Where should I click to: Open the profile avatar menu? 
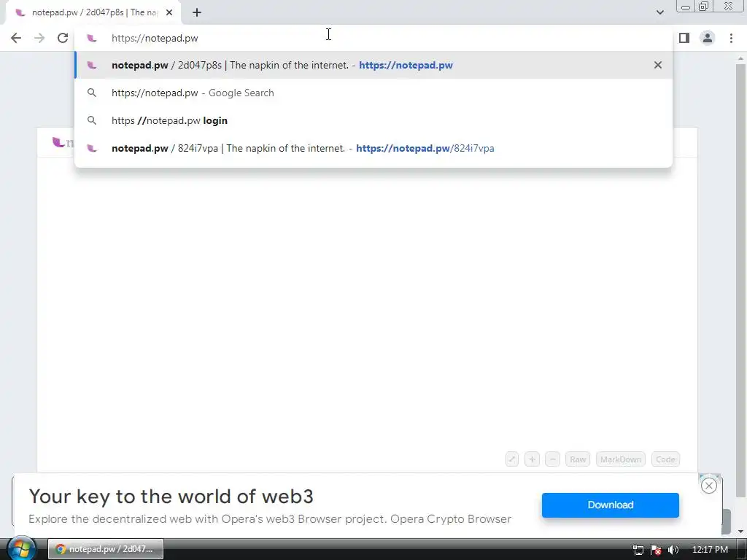click(x=708, y=38)
